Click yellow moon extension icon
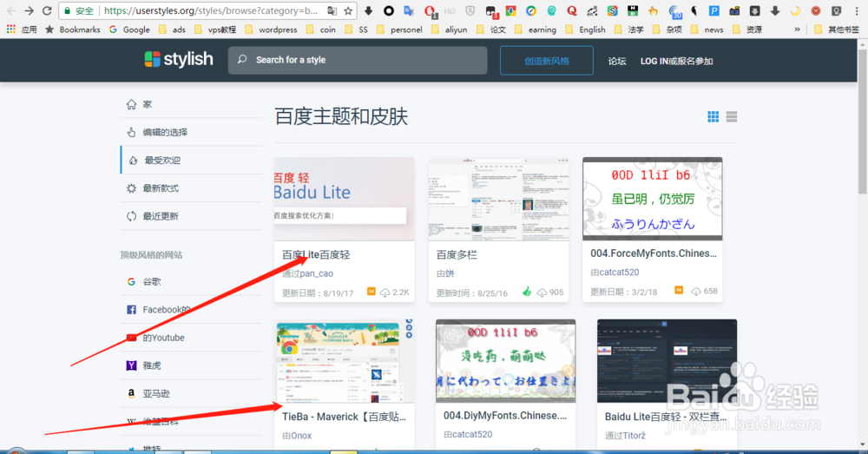868x454 pixels. [795, 10]
